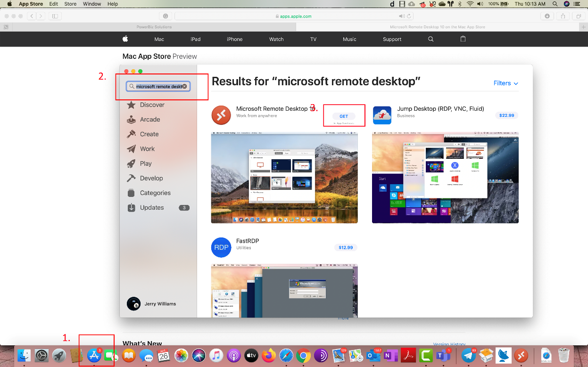Clear the App Store search field text
This screenshot has width=588, height=367.
[x=185, y=87]
